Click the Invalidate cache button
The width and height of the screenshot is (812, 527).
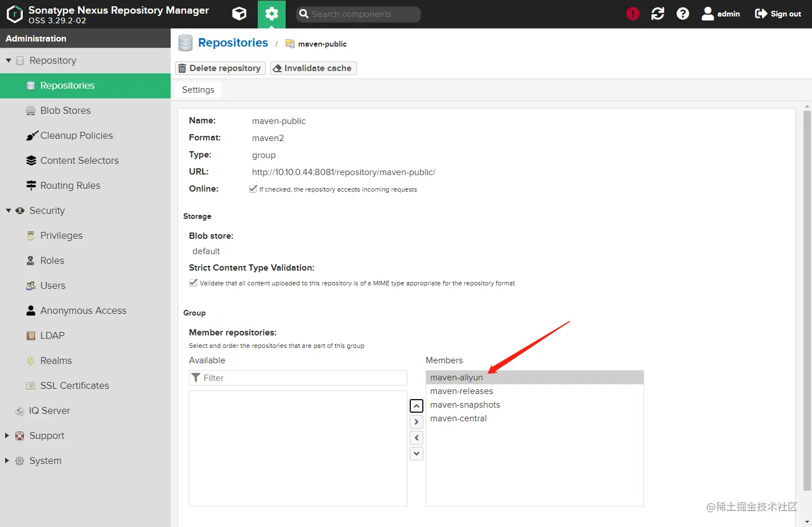pos(313,68)
